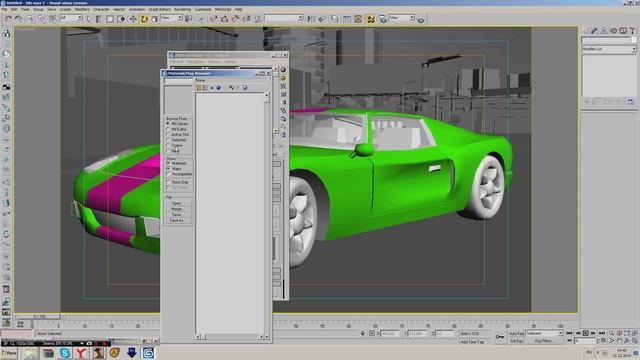Screen dimensions: 640x360
Task: Click the Merge button in File group
Action: point(177,209)
